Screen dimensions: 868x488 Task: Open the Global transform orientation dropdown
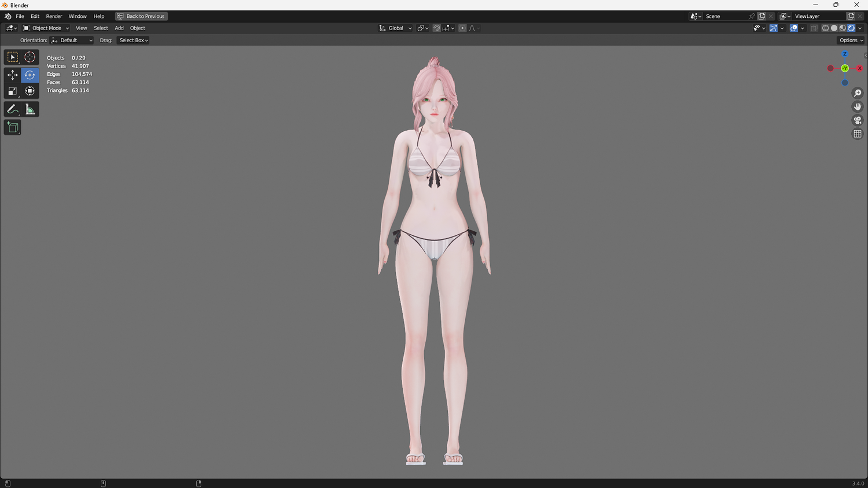(x=396, y=28)
